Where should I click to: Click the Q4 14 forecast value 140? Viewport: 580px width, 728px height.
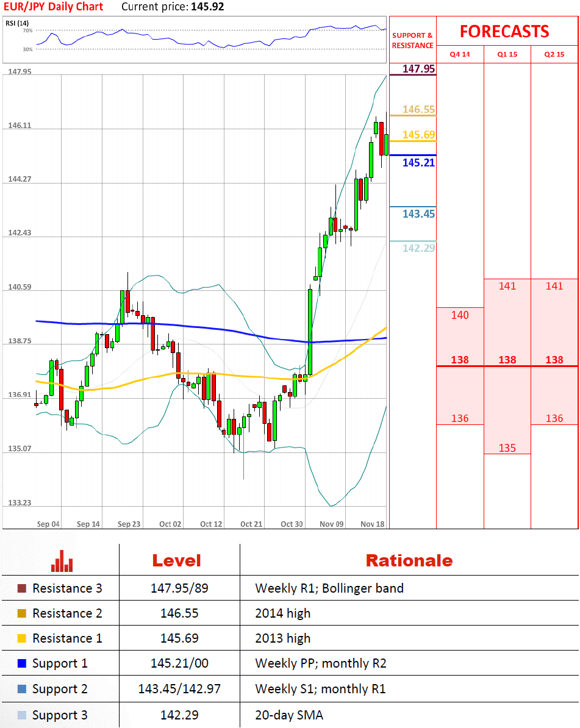point(460,315)
